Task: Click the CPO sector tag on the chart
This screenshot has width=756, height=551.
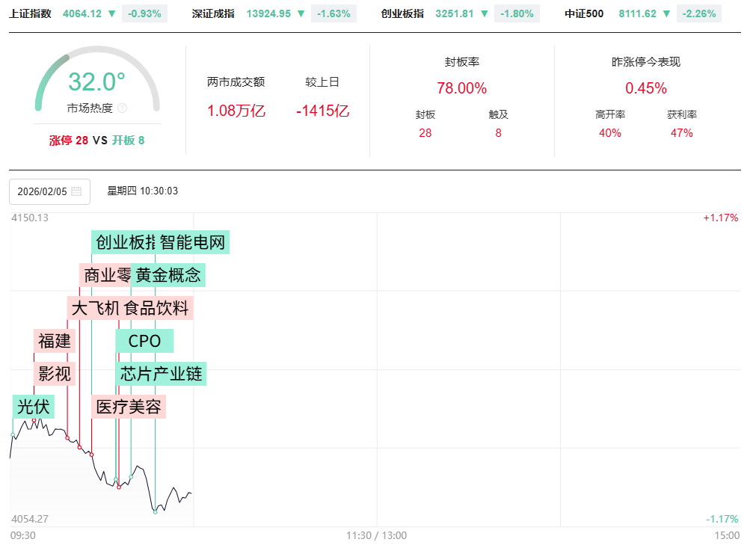Action: (x=144, y=341)
